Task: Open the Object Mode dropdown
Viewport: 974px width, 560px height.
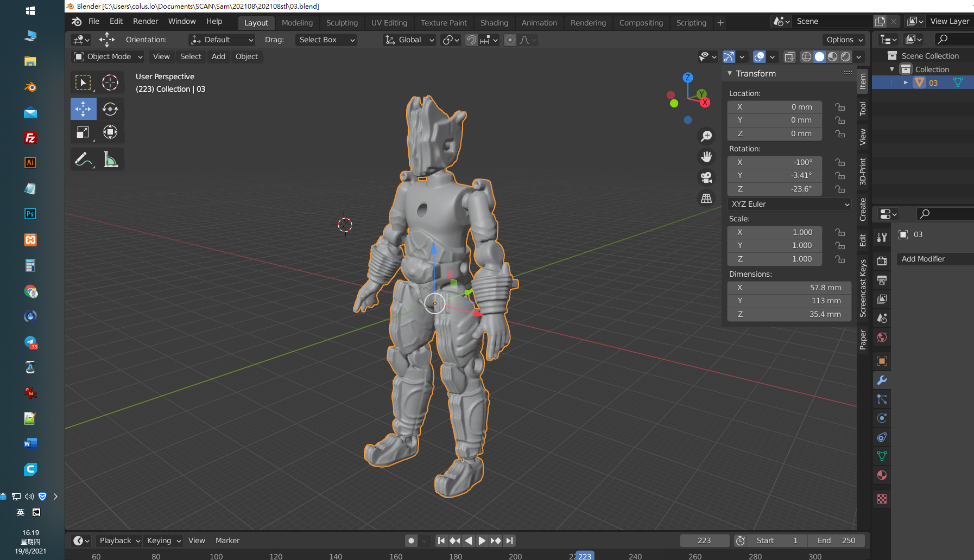Action: point(108,56)
